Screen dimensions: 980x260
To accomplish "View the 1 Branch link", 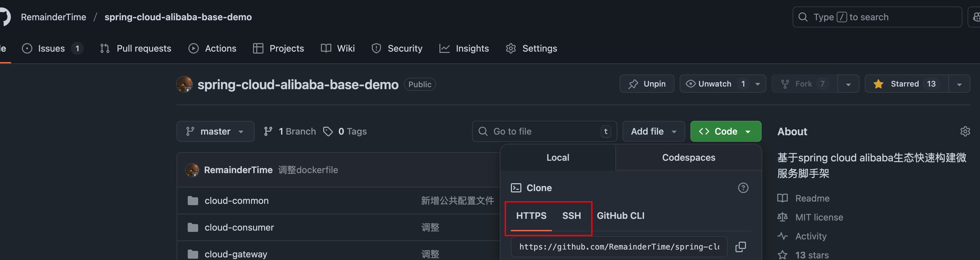I will 290,131.
